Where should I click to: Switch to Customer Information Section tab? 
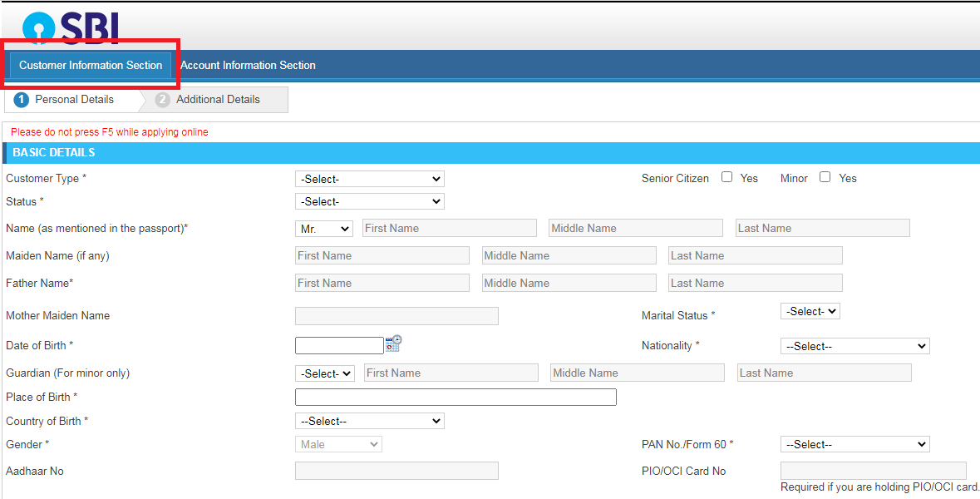coord(91,65)
